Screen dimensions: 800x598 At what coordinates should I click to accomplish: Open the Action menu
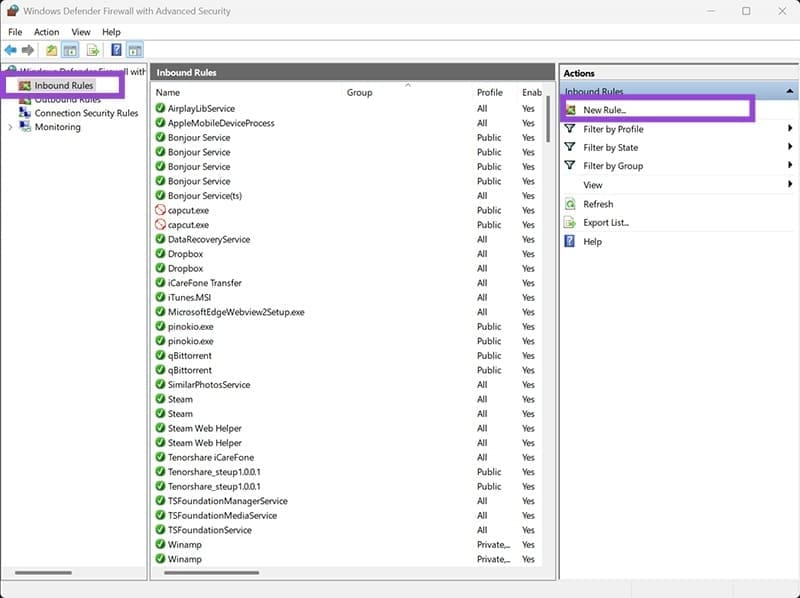tap(46, 32)
